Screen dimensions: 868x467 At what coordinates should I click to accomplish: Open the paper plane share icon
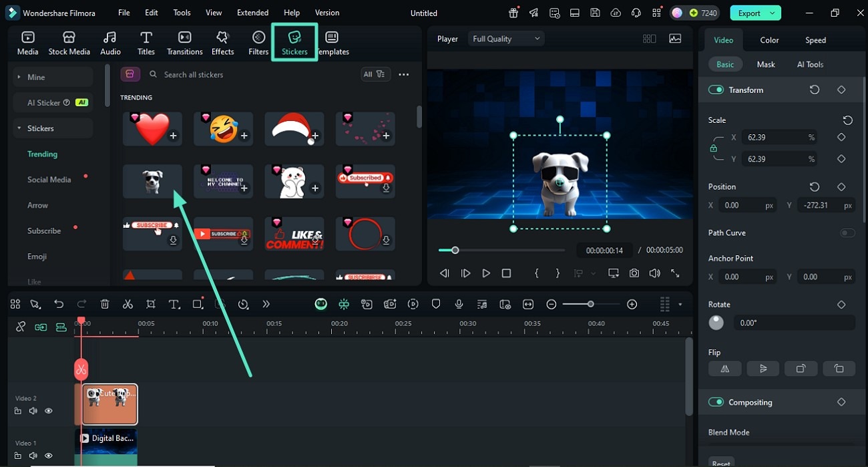[533, 13]
